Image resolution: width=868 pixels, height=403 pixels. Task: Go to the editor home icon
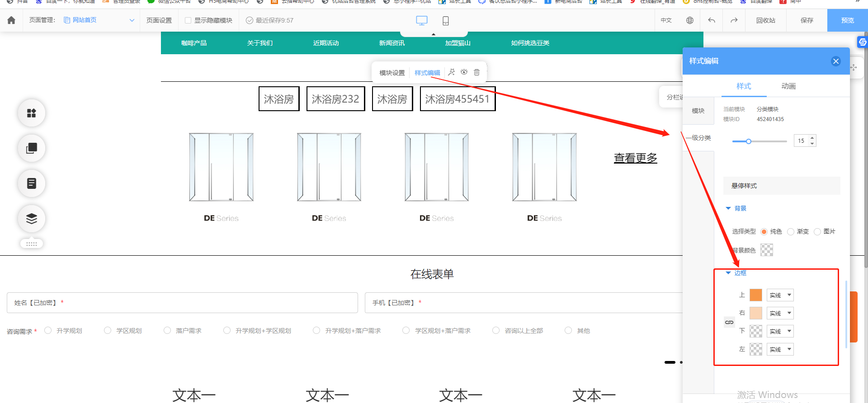click(11, 20)
